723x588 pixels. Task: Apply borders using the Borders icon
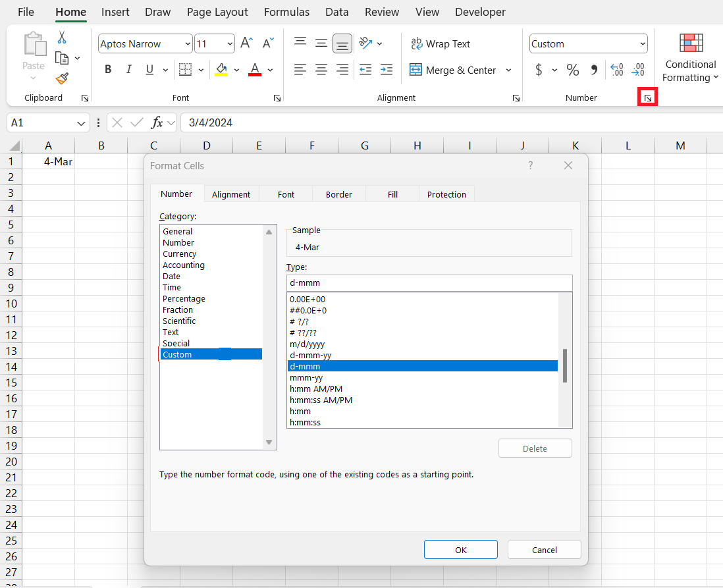186,70
